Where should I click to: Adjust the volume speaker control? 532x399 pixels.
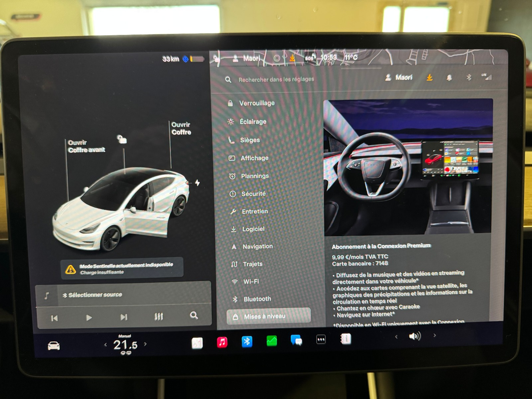415,336
